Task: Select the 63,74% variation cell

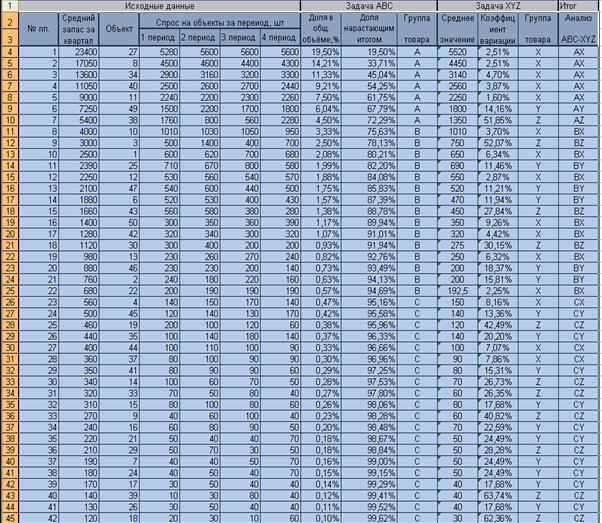Action: pos(498,495)
